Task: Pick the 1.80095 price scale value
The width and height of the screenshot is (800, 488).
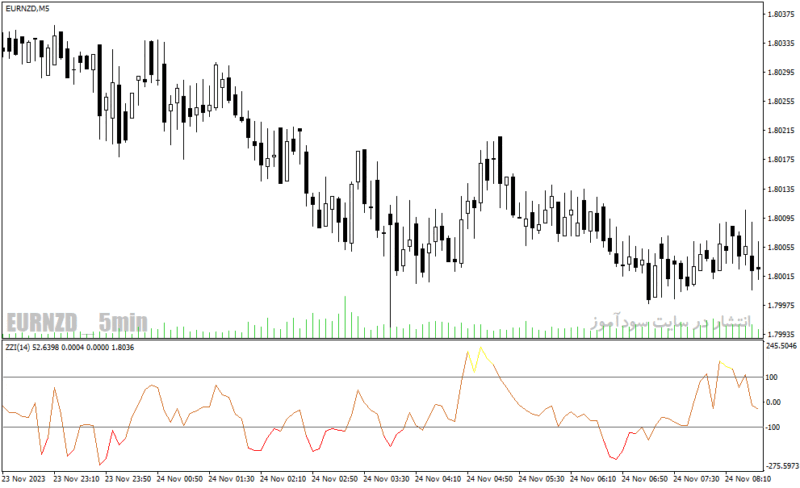Action: pos(781,218)
